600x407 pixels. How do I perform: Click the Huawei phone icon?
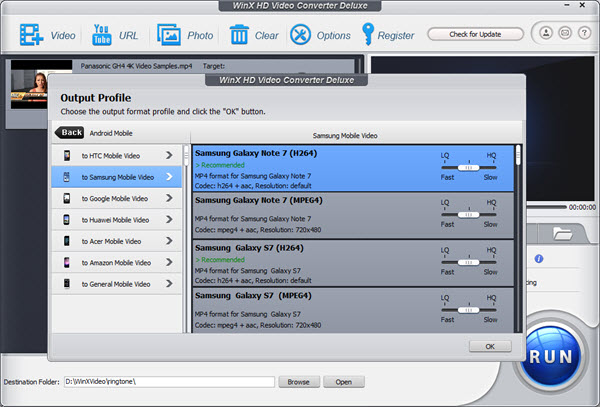point(67,220)
